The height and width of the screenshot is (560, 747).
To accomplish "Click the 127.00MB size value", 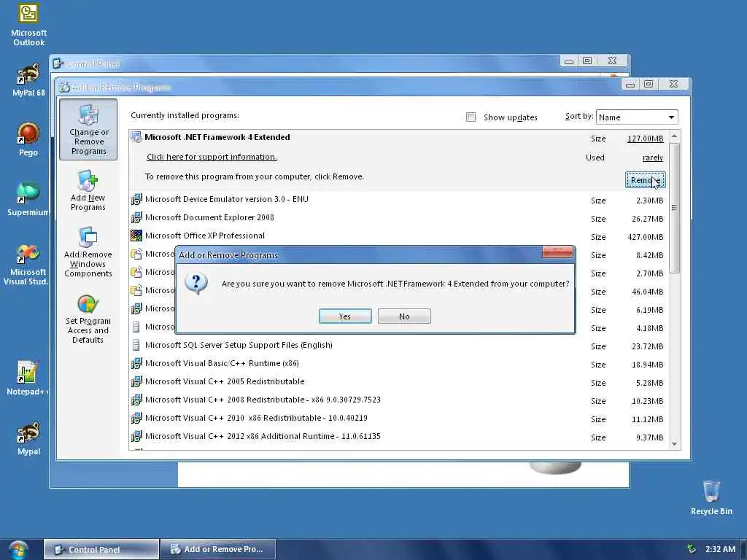I will click(x=645, y=139).
